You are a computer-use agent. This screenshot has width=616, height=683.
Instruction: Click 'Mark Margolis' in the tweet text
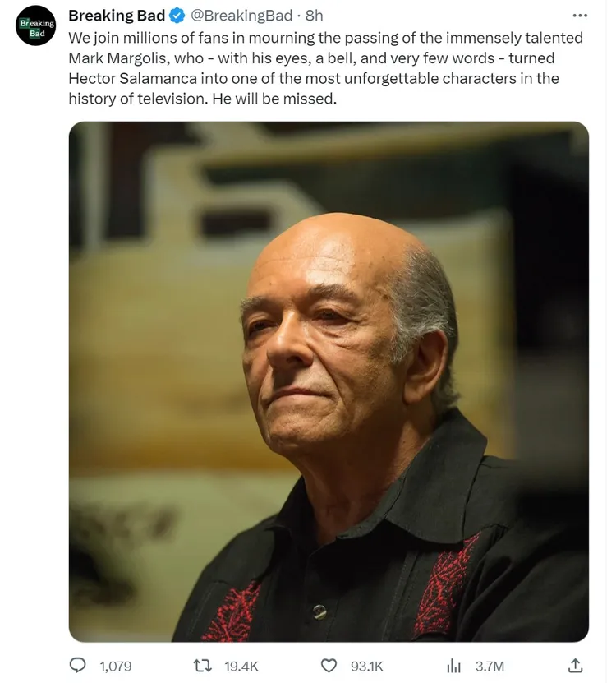click(117, 58)
